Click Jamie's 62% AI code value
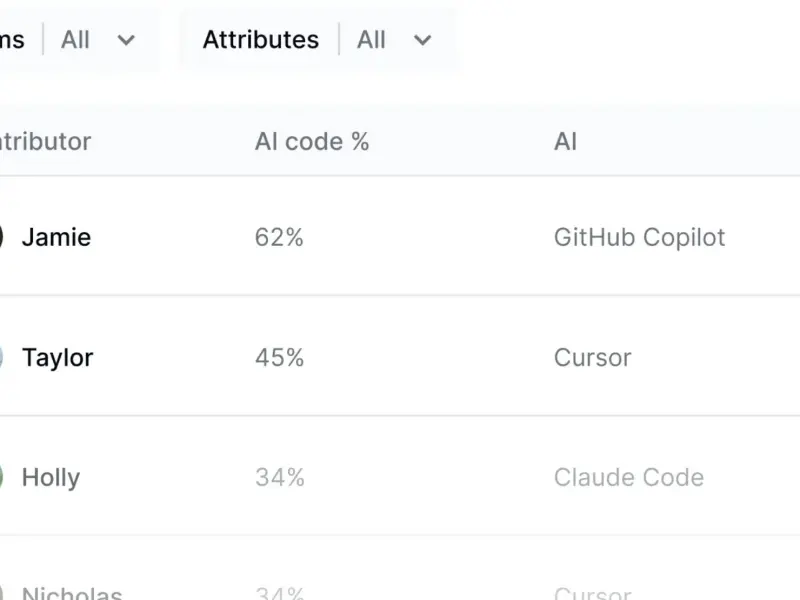This screenshot has height=600, width=800. (x=279, y=238)
